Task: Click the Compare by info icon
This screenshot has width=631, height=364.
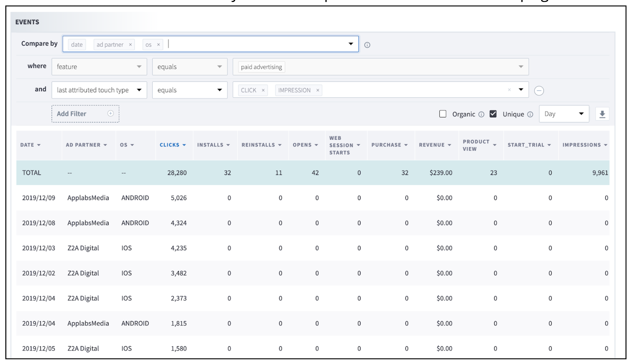Action: tap(367, 45)
